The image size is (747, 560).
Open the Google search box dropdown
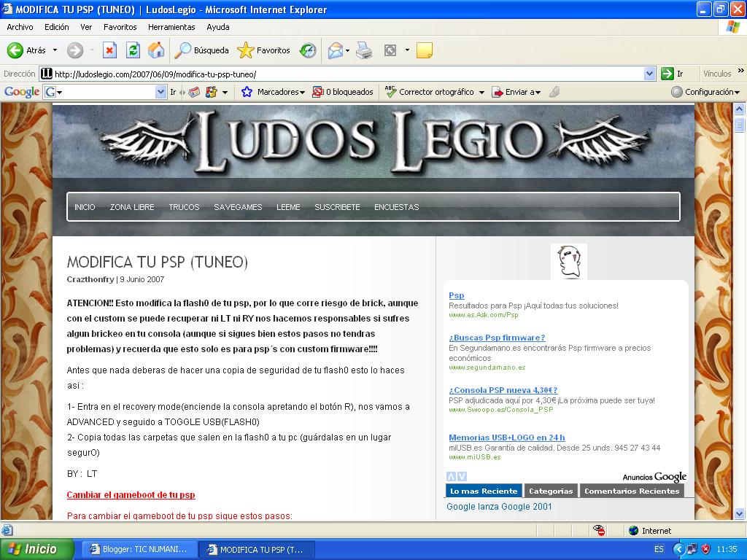(x=161, y=92)
